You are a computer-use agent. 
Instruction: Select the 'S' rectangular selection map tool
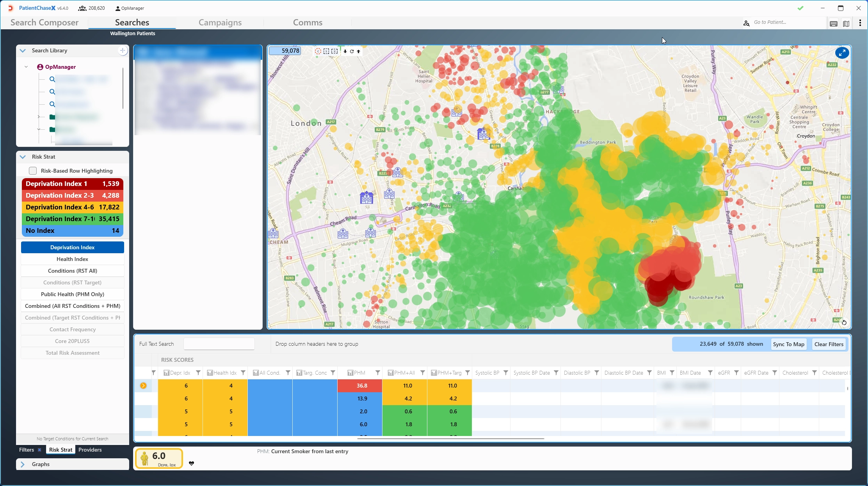click(x=326, y=51)
